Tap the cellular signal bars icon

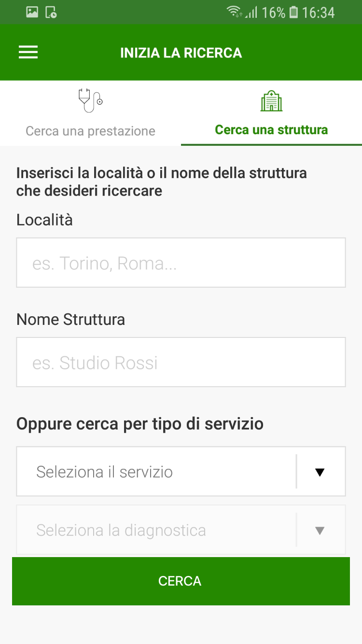coord(251,13)
